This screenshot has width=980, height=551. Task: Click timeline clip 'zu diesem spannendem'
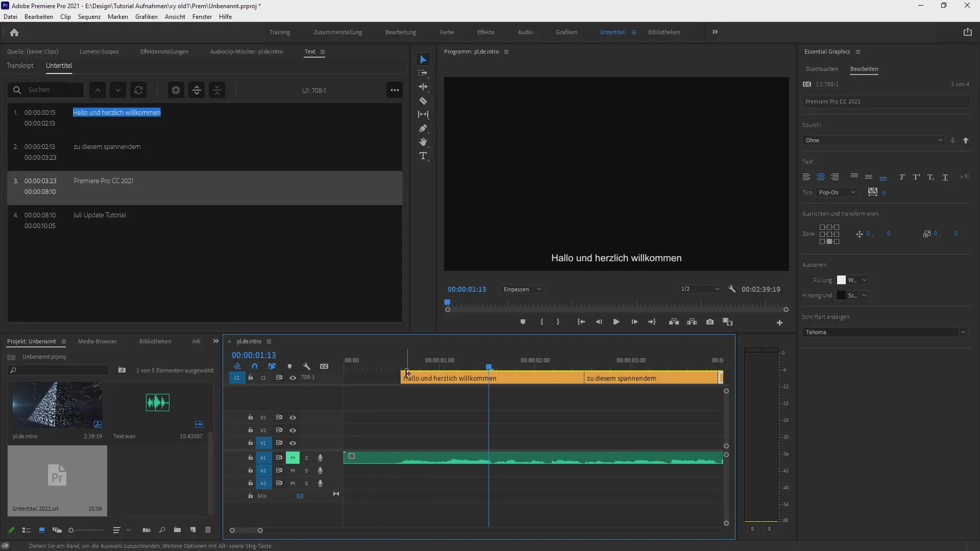[x=650, y=378]
